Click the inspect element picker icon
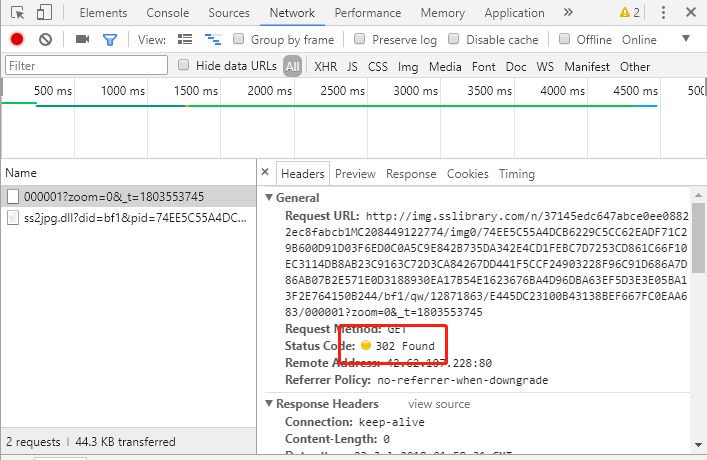 pos(17,13)
